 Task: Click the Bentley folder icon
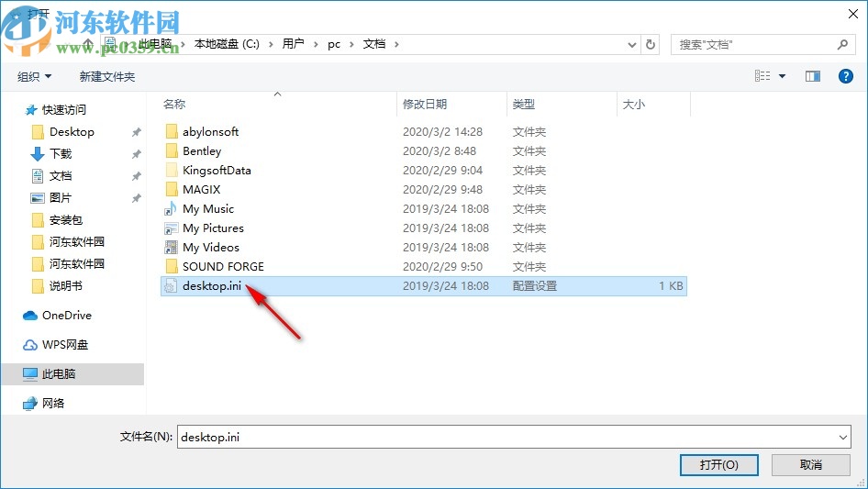172,151
